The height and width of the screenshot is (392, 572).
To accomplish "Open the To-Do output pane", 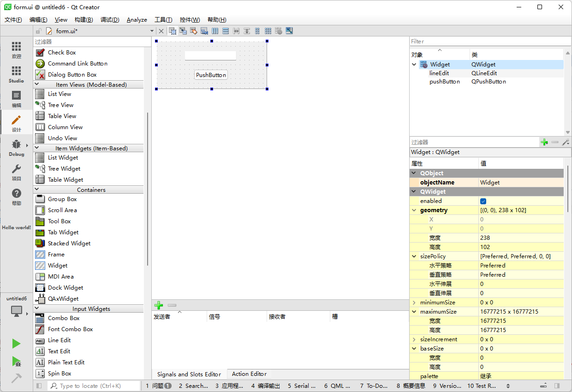I will (x=374, y=386).
